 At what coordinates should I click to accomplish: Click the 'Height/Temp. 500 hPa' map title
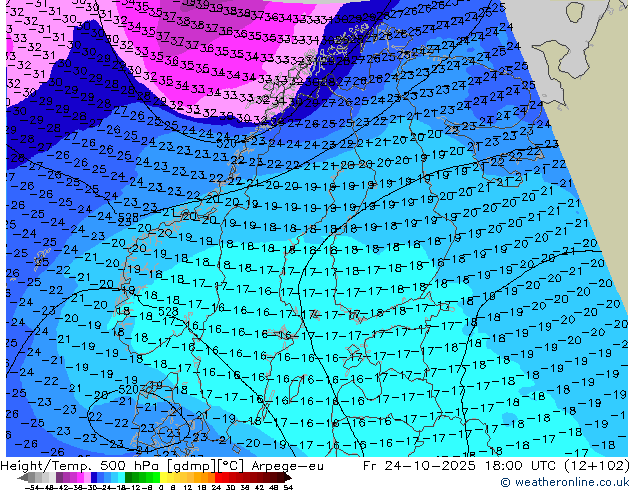[x=80, y=466]
